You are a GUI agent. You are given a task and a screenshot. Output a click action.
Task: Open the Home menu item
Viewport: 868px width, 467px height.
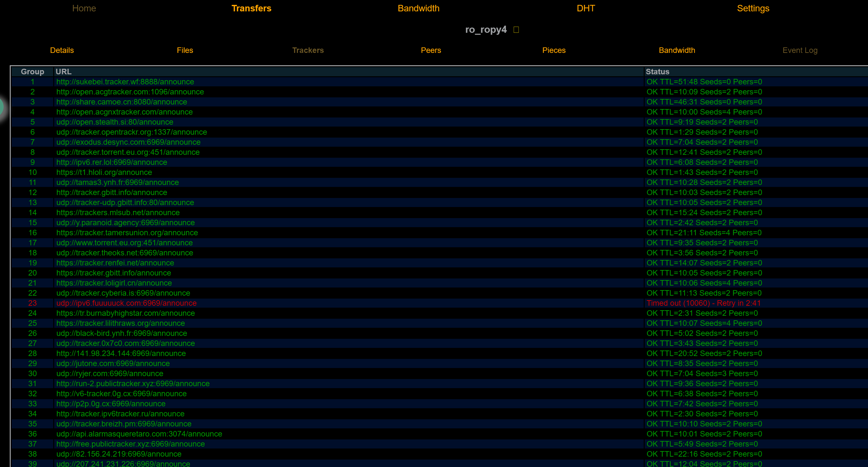(x=84, y=8)
